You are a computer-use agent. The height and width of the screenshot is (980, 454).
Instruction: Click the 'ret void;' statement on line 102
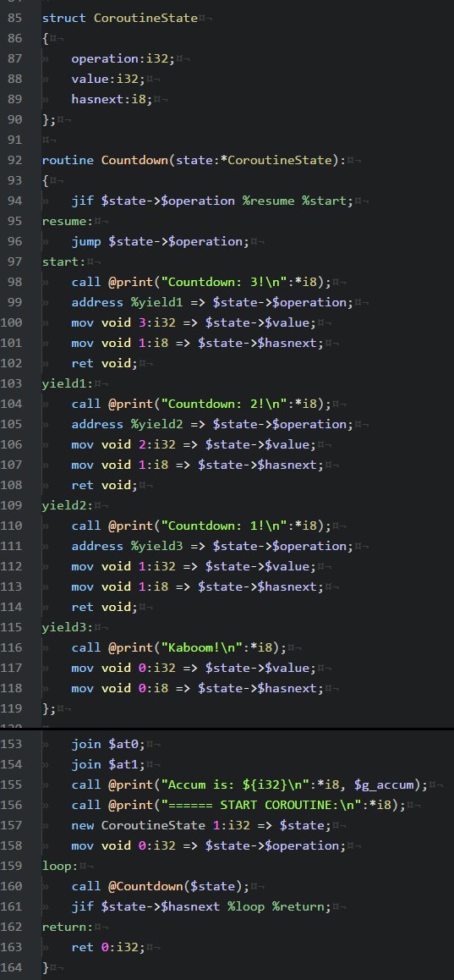[104, 363]
